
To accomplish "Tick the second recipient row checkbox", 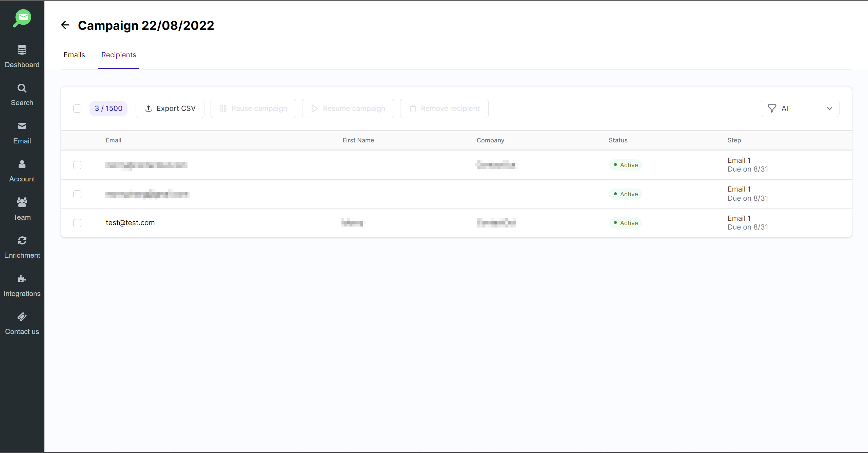I will [x=77, y=194].
